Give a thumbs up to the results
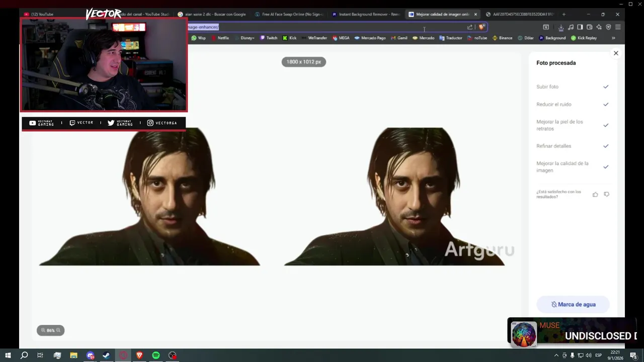 pyautogui.click(x=595, y=195)
